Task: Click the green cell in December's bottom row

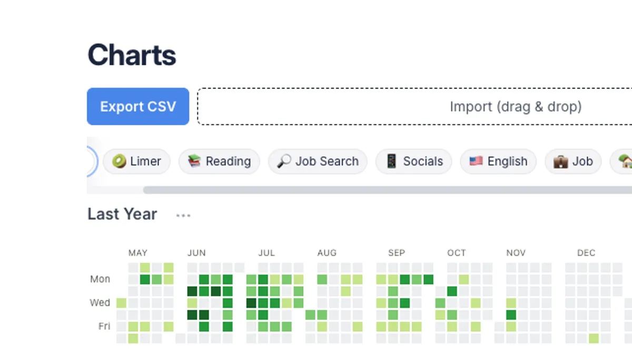Action: pyautogui.click(x=594, y=338)
